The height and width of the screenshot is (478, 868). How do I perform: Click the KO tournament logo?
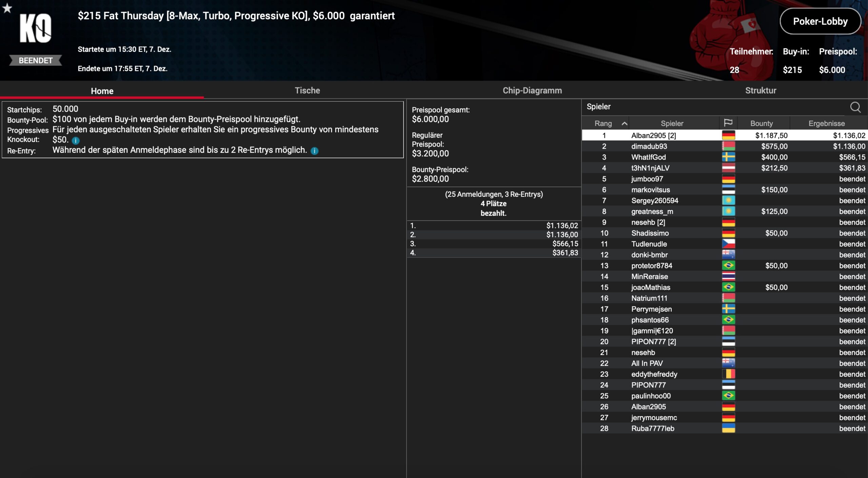point(35,28)
